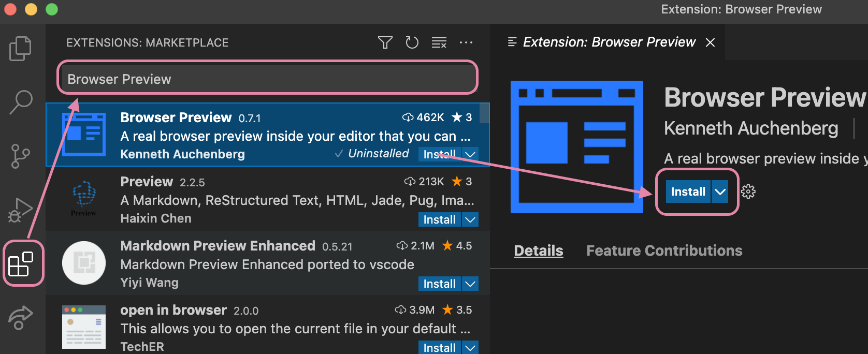Screen dimensions: 868x354
Task: Open the Explorer view in activity bar
Action: [x=21, y=49]
